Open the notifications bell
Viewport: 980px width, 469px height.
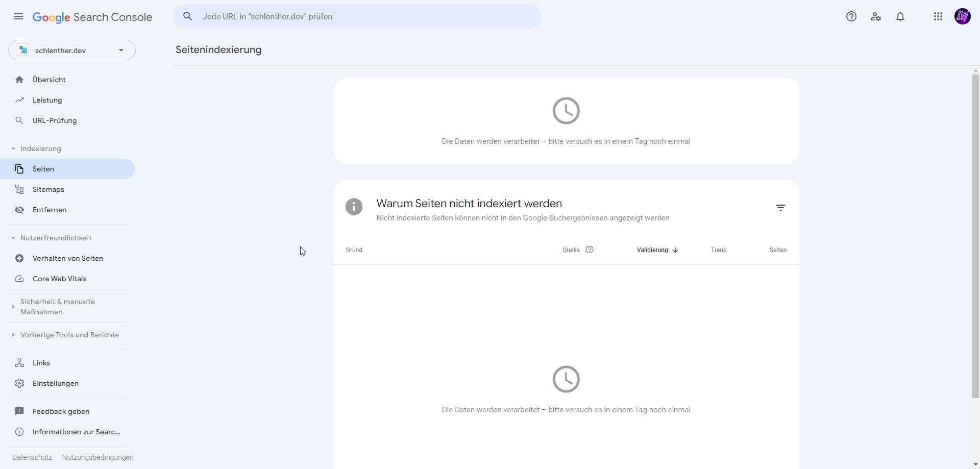click(x=900, y=16)
